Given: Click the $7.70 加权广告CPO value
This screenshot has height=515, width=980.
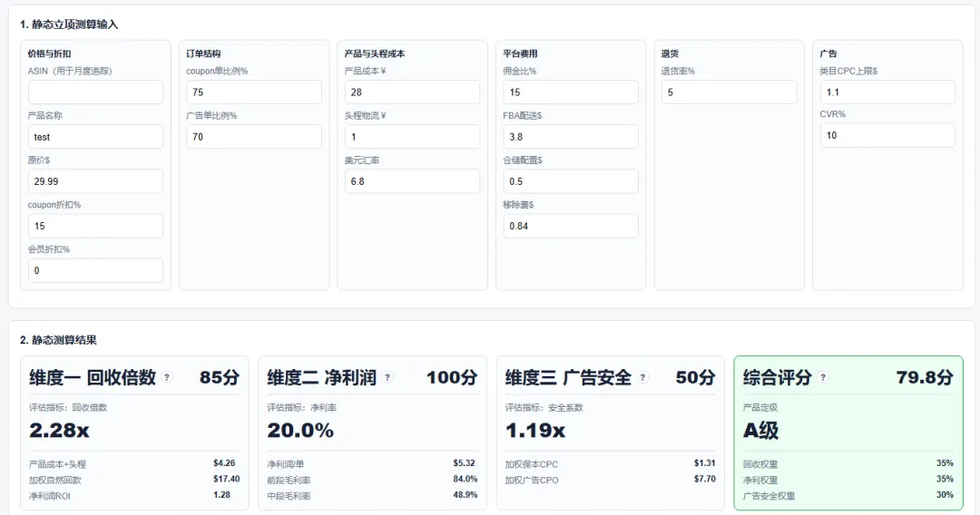Looking at the screenshot, I should [x=705, y=479].
